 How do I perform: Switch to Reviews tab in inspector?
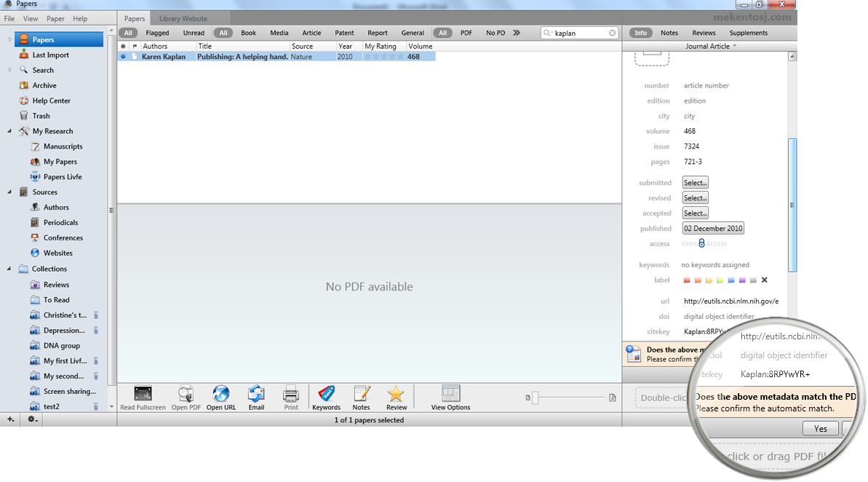[x=704, y=33]
